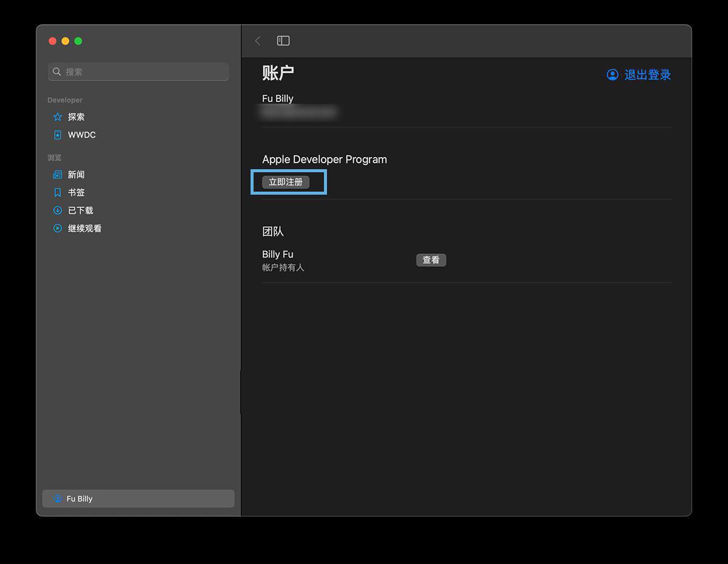
Task: Click the 搜索 search field
Action: (138, 72)
